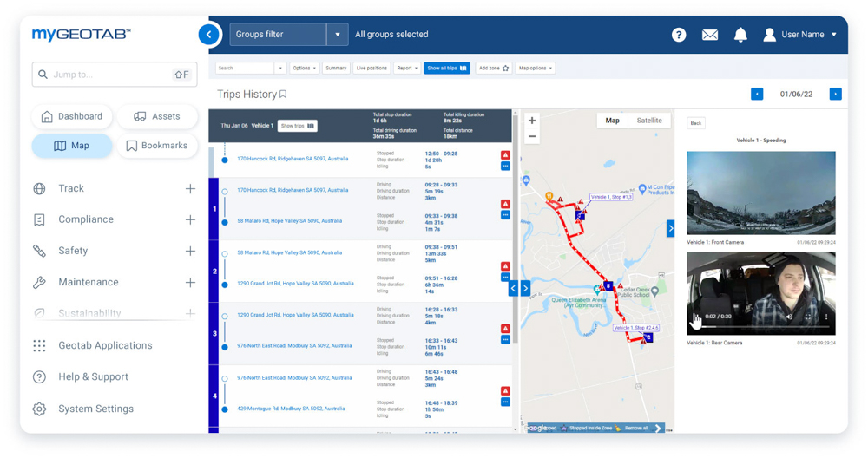
Task: Make rear camera video fullscreen
Action: pyautogui.click(x=807, y=317)
